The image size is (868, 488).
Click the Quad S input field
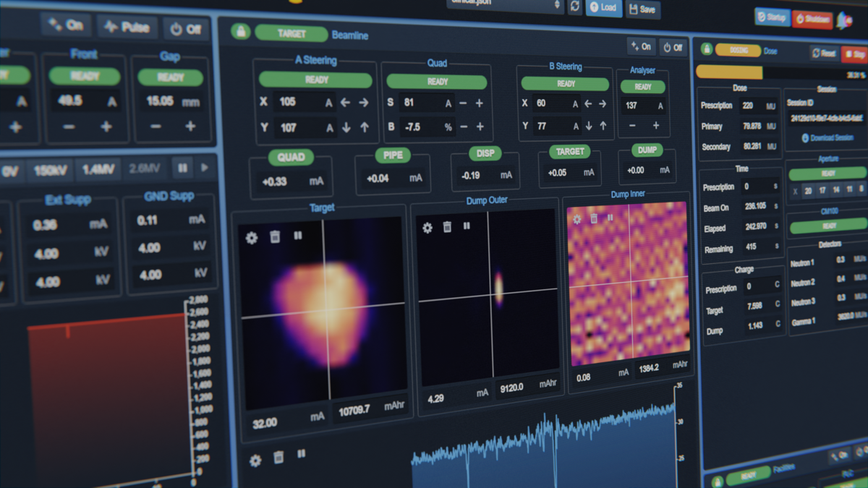428,103
